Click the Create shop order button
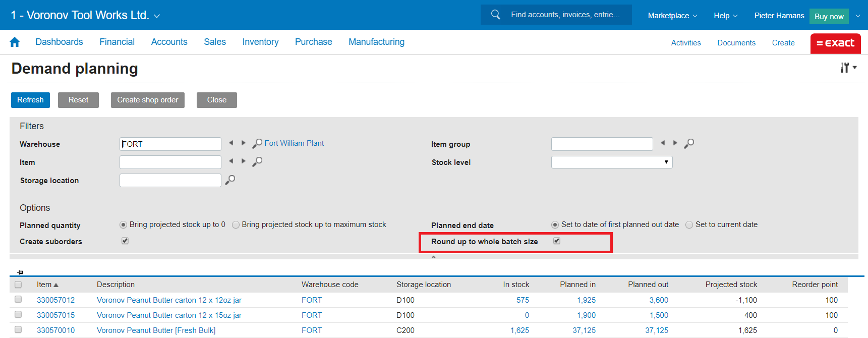 [x=147, y=100]
